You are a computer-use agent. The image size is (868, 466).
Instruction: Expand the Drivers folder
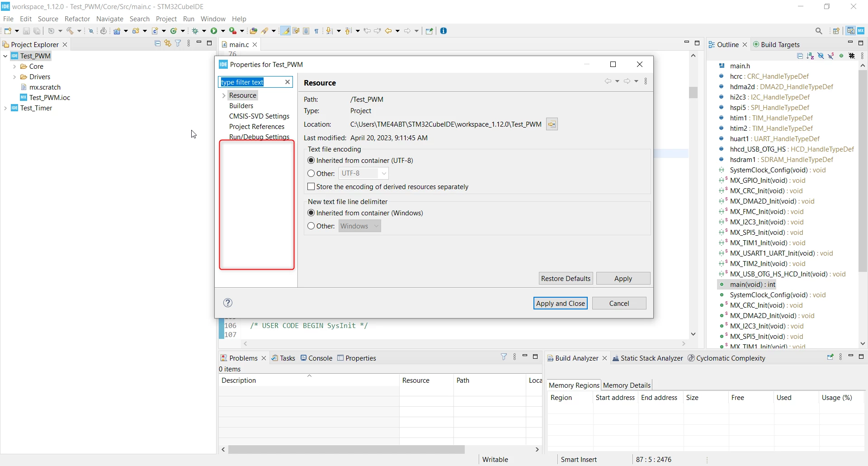click(x=14, y=77)
